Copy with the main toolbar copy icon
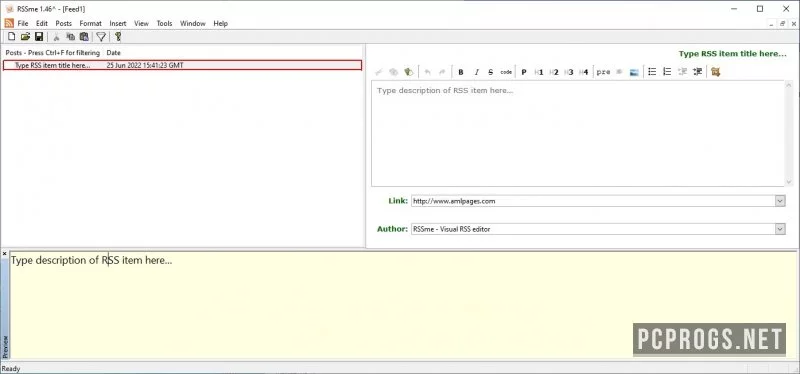 [70, 37]
